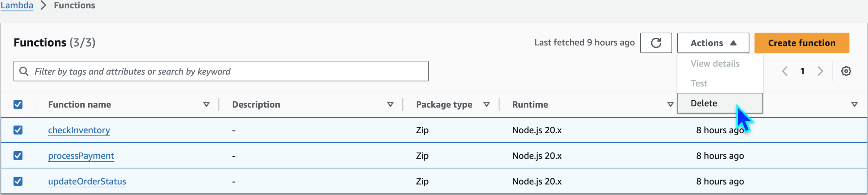Deselect the updateOrderStatus function checkbox
This screenshot has height=195, width=868.
click(18, 181)
